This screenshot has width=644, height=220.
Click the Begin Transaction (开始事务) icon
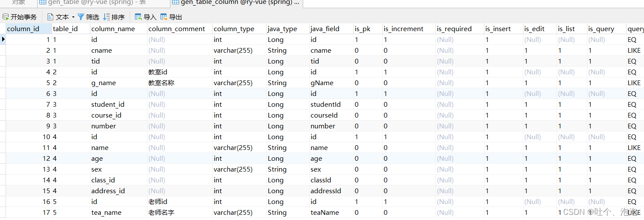tap(6, 17)
